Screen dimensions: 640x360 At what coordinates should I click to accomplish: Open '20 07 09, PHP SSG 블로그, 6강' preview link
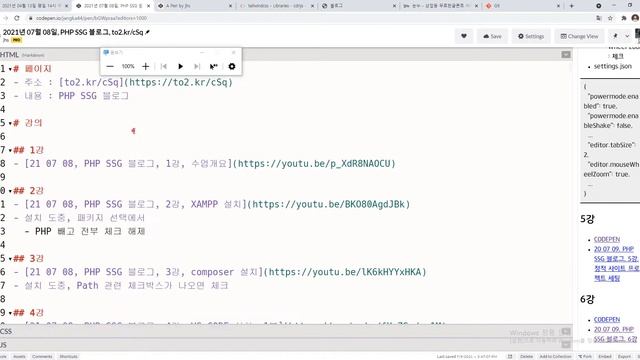[616, 334]
